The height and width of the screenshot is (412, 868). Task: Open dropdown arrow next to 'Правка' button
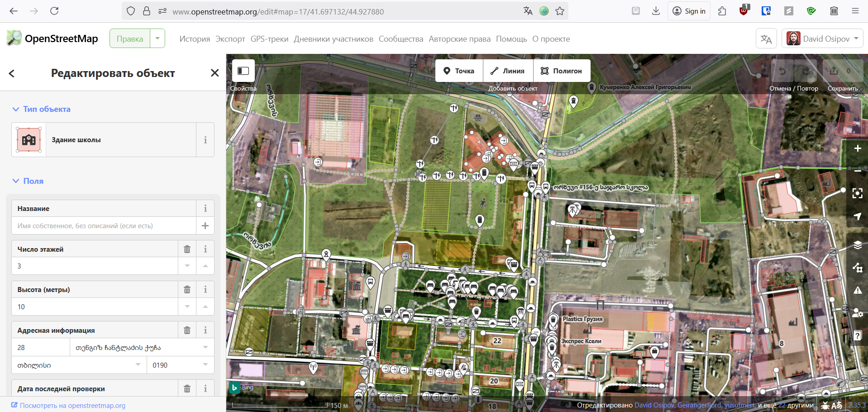(x=157, y=38)
